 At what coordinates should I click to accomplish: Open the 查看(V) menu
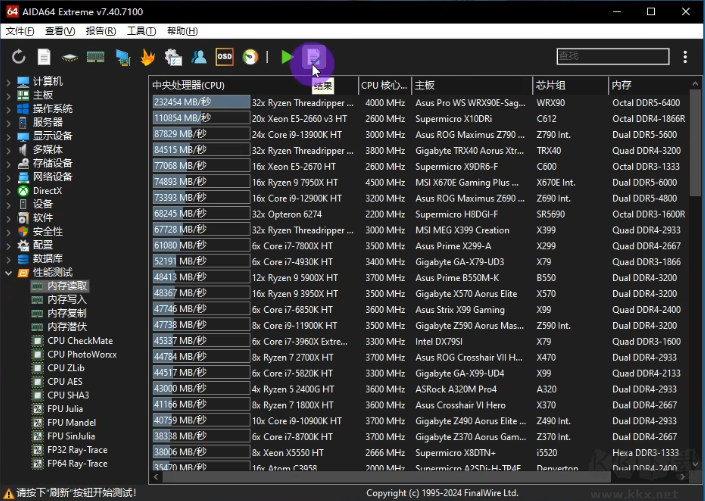(60, 31)
